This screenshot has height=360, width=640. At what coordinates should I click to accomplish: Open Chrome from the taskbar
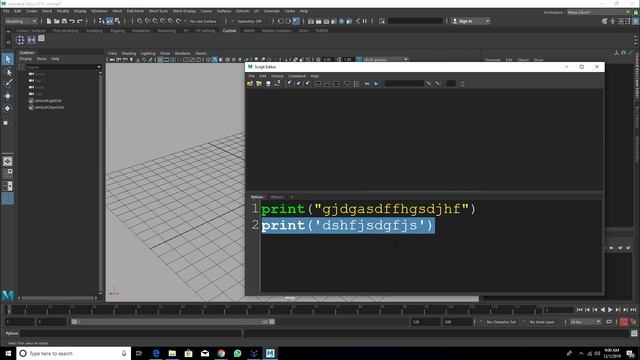pos(221,353)
